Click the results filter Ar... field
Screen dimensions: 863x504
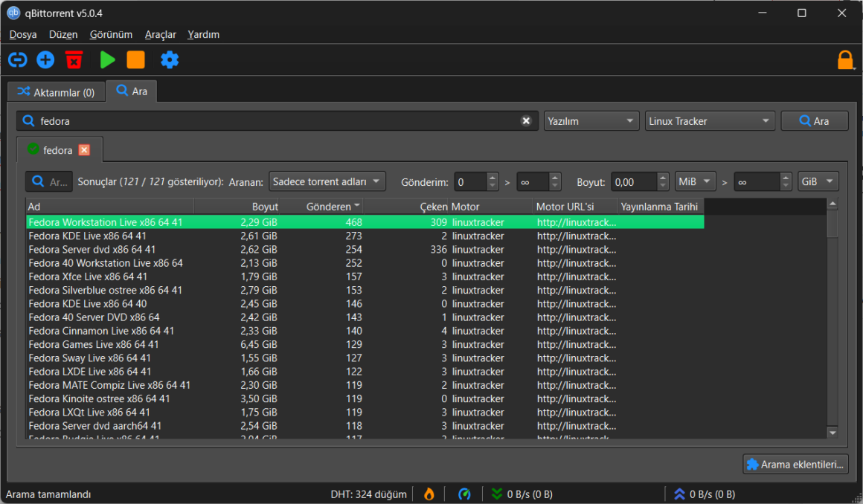point(48,181)
